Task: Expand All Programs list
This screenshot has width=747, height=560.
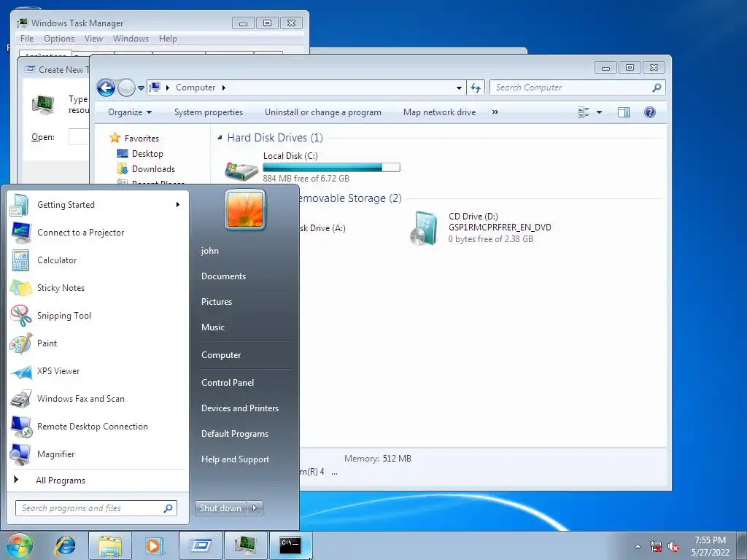Action: [60, 481]
